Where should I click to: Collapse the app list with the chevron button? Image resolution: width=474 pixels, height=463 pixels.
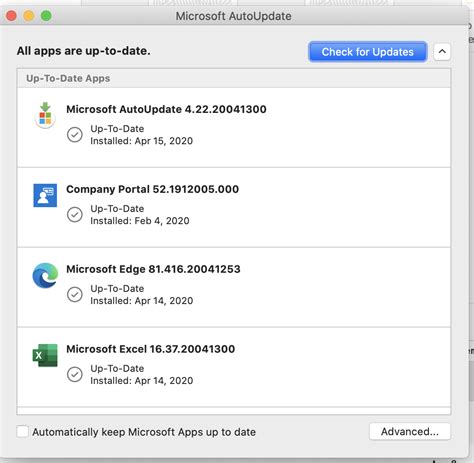[442, 52]
